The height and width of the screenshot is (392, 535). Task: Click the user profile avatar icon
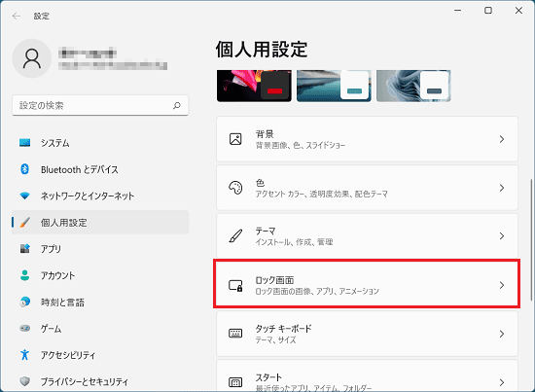click(x=32, y=58)
